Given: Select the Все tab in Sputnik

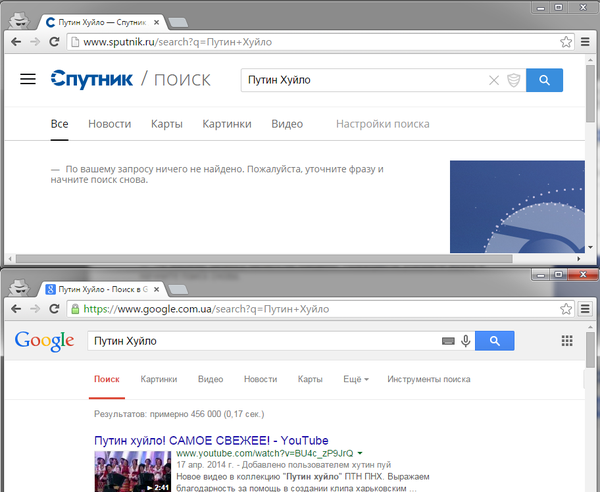Looking at the screenshot, I should click(59, 124).
